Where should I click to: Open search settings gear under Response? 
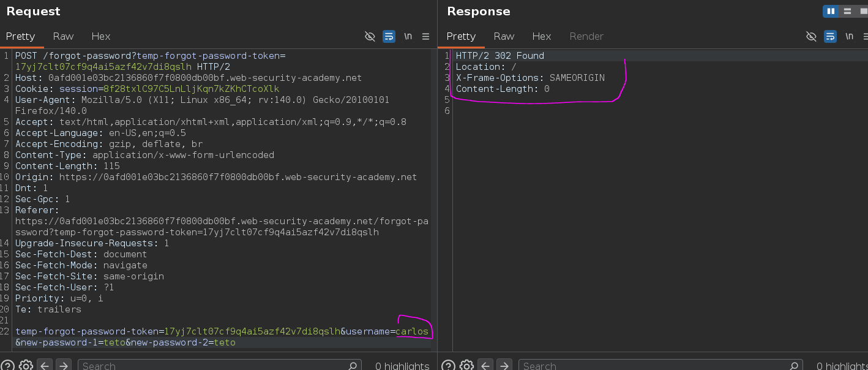coord(466,366)
